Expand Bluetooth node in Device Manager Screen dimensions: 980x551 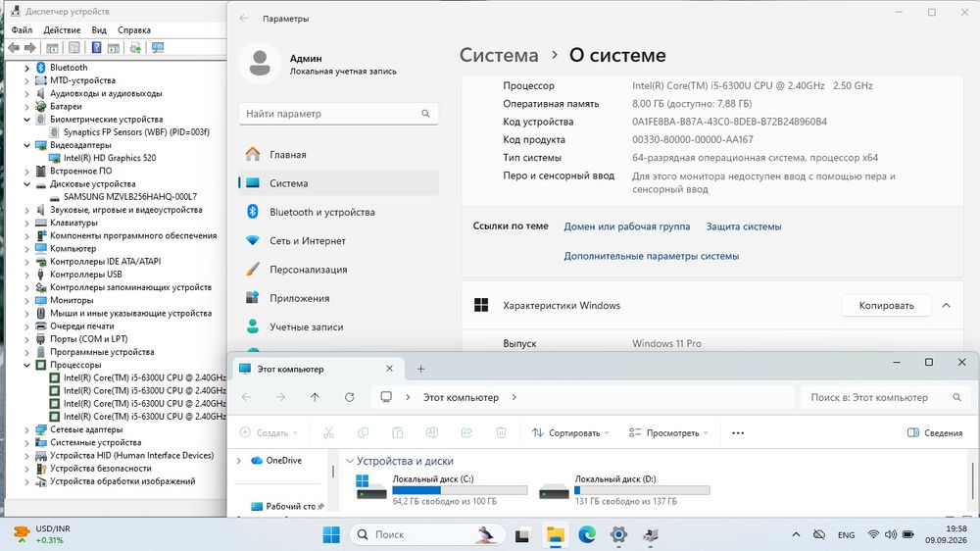pyautogui.click(x=26, y=68)
